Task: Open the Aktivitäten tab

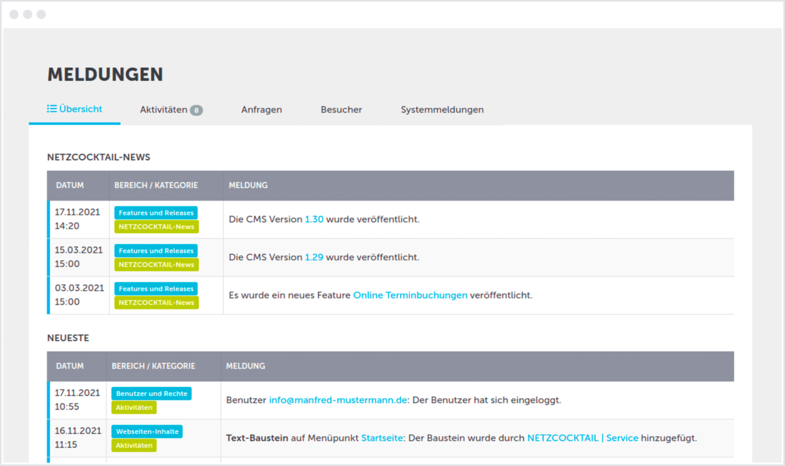Action: 163,109
